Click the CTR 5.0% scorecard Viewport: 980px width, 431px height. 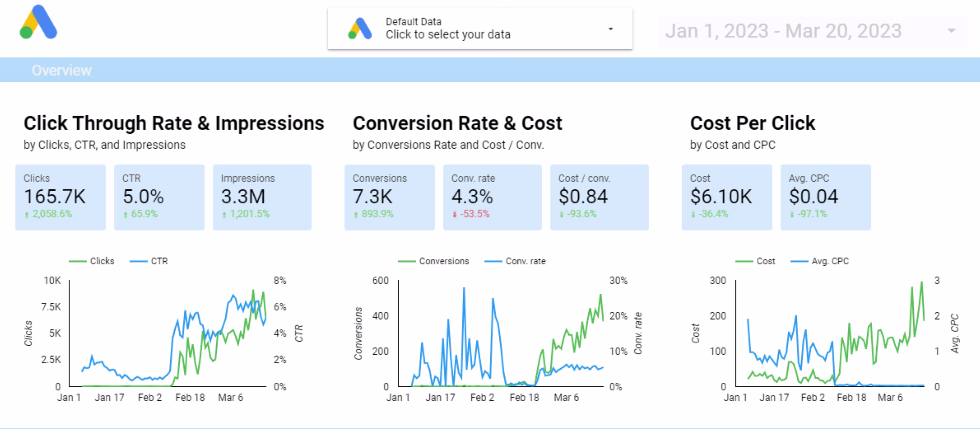(x=159, y=197)
